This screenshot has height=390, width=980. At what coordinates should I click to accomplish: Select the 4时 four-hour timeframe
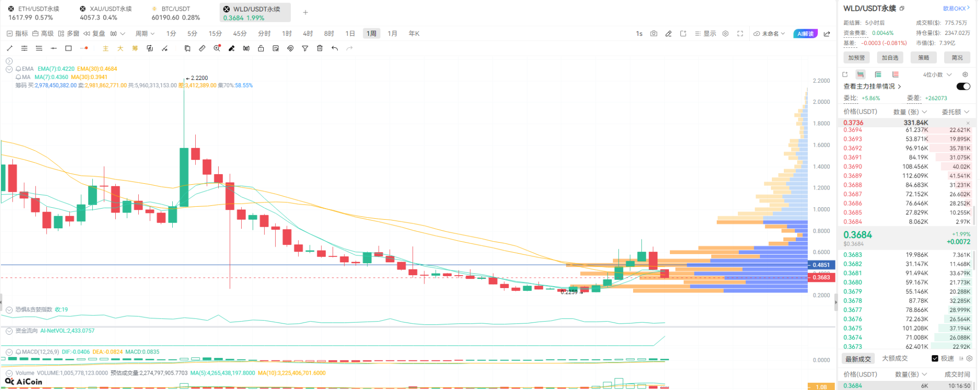pos(308,33)
